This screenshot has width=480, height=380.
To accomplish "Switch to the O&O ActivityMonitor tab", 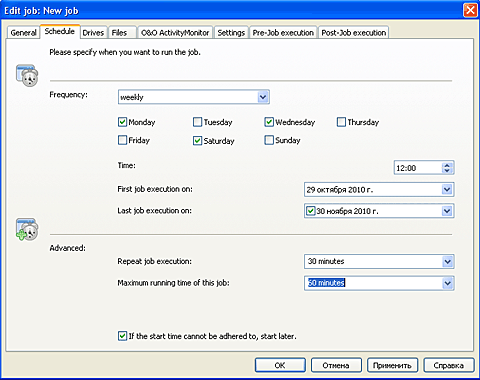I will [x=175, y=33].
